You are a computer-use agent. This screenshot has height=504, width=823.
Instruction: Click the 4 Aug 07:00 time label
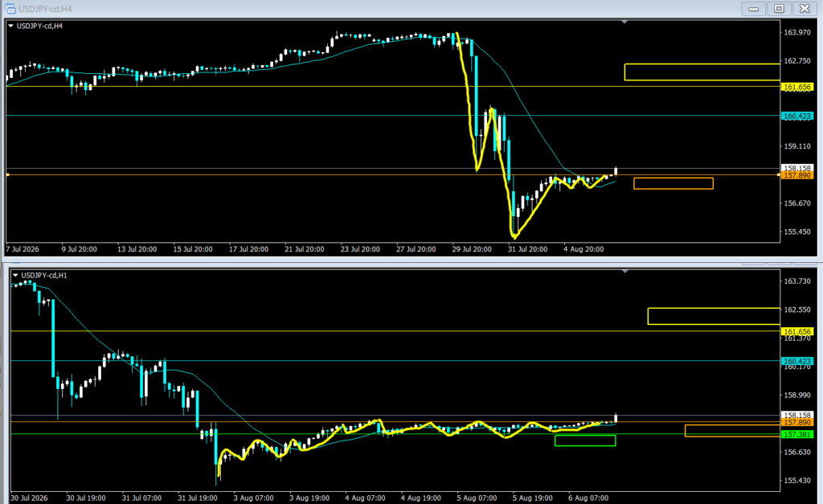(365, 498)
